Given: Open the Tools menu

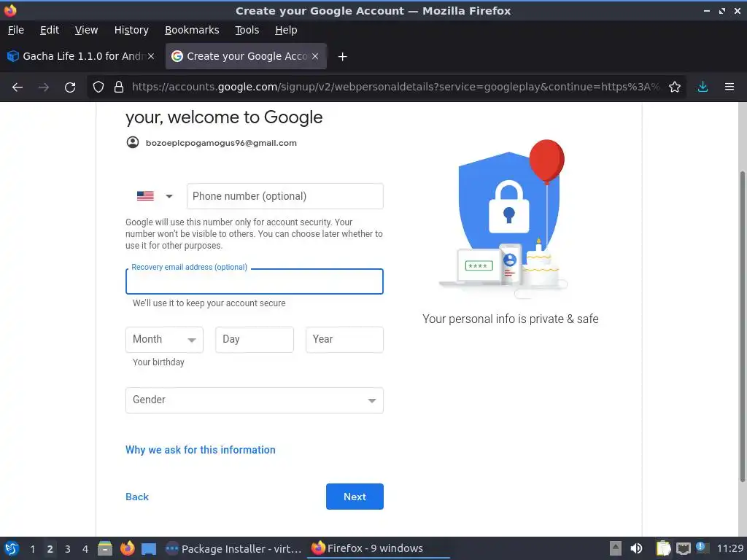Looking at the screenshot, I should (x=247, y=30).
